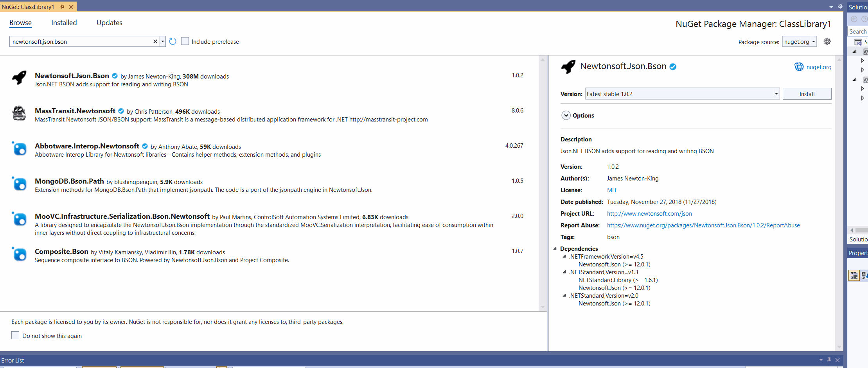Click the Composite.Bson package icon
Screen dimensions: 868x368
(x=19, y=254)
